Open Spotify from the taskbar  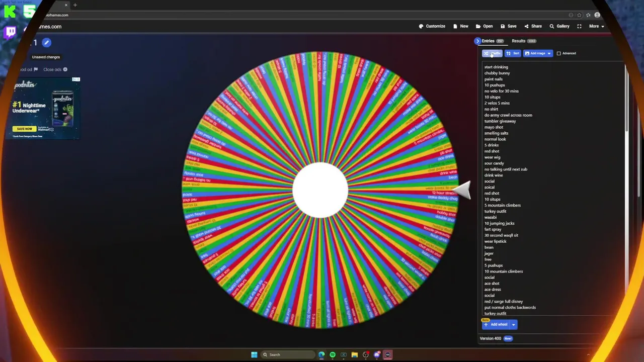[x=333, y=355]
